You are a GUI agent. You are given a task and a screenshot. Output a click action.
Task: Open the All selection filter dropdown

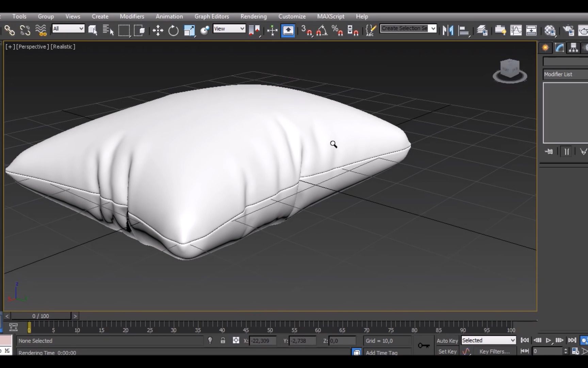pyautogui.click(x=68, y=29)
